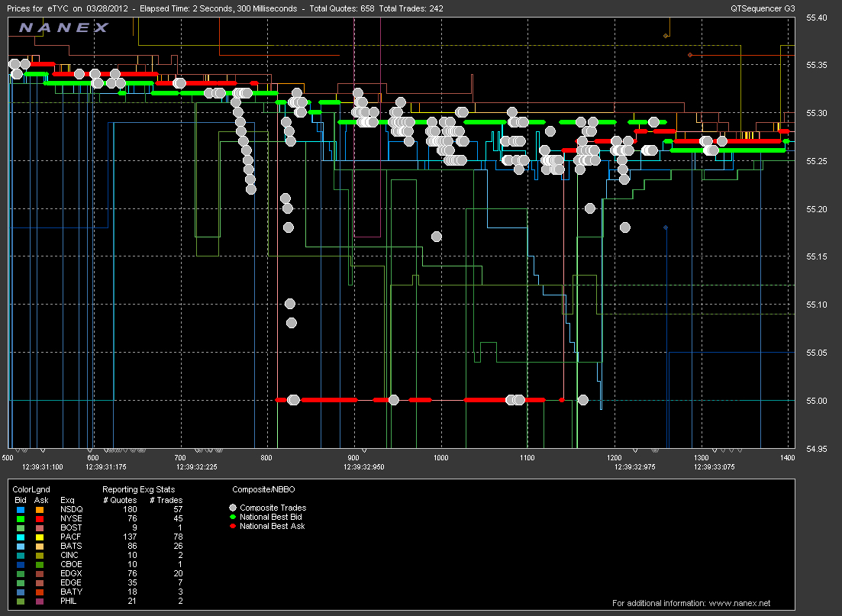
Task: Select the NSDQ ask color swatch
Action: click(x=40, y=509)
